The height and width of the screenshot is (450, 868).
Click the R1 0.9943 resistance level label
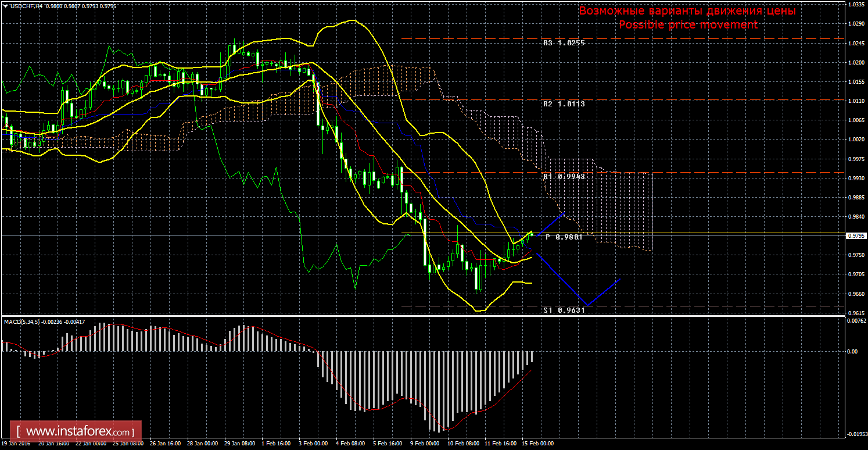(564, 176)
